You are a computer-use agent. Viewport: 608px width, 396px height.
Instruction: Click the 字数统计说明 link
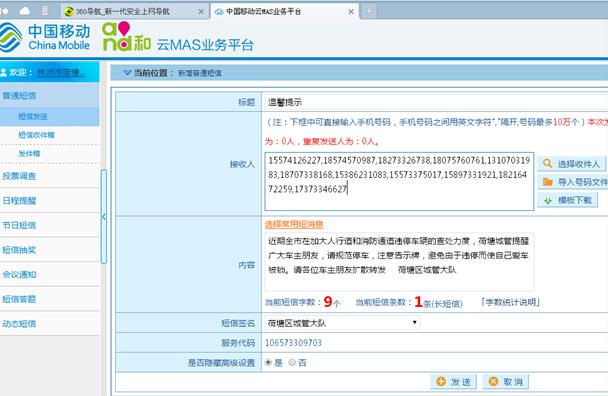(510, 302)
